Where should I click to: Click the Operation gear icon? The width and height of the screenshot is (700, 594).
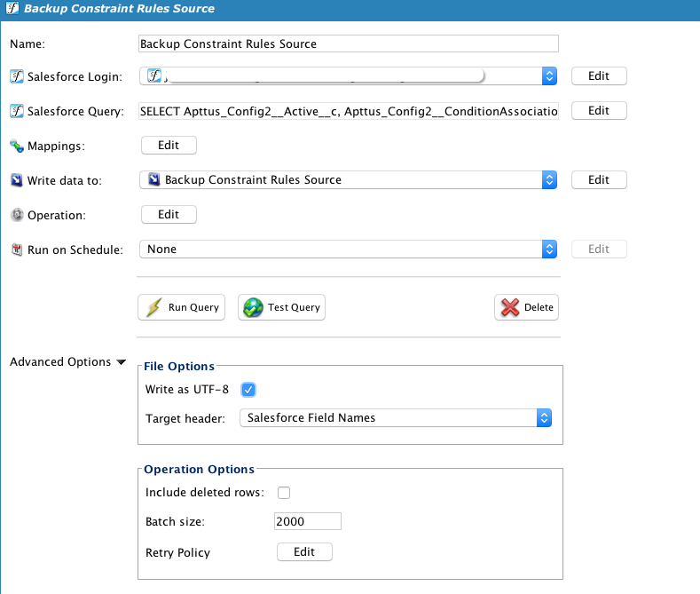(x=16, y=215)
